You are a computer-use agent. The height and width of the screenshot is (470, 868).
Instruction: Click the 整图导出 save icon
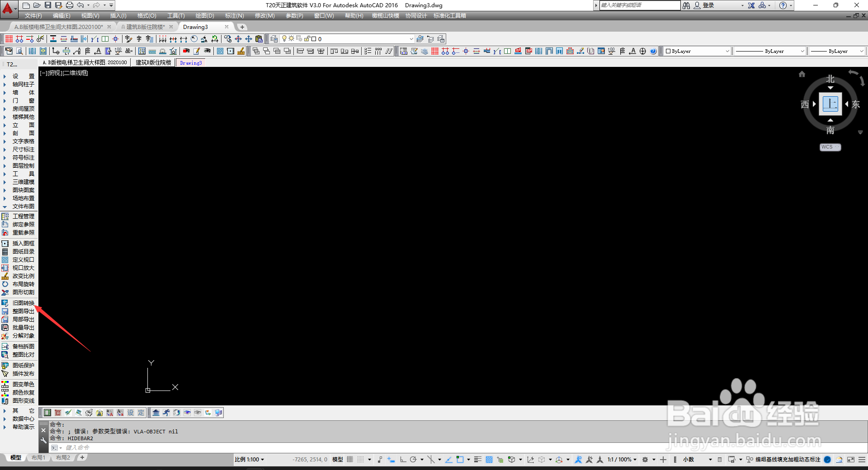(x=5, y=311)
